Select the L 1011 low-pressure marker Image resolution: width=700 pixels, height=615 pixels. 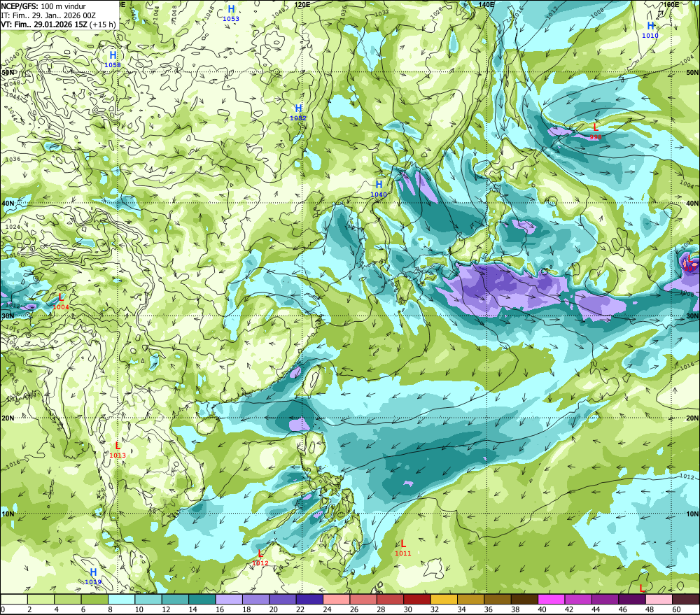pyautogui.click(x=402, y=548)
